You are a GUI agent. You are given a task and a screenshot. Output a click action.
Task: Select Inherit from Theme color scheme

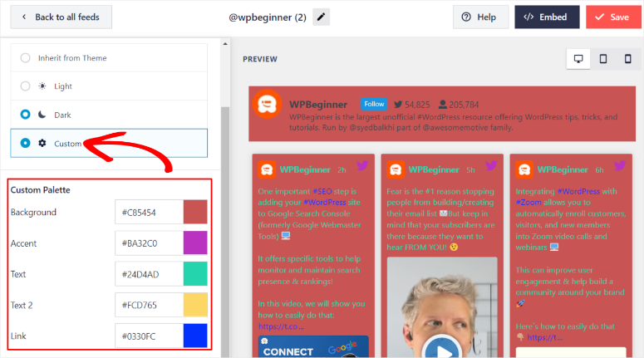pyautogui.click(x=109, y=58)
